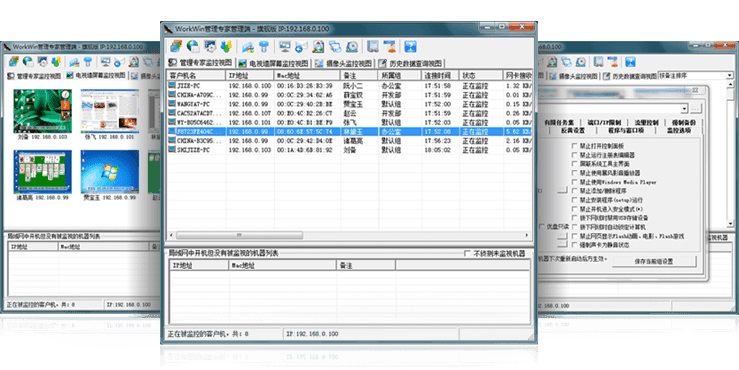
Task: Open 张飞 screen thumbnail in left window
Action: (110, 111)
